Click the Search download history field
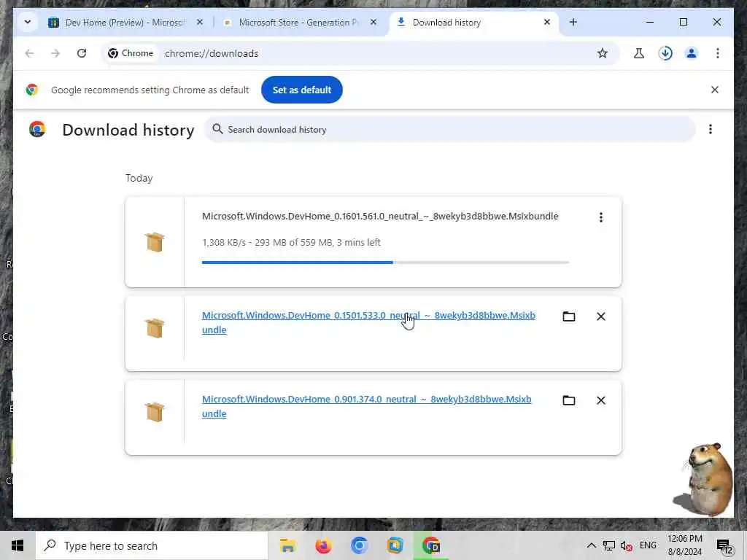This screenshot has height=560, width=747. pos(449,130)
